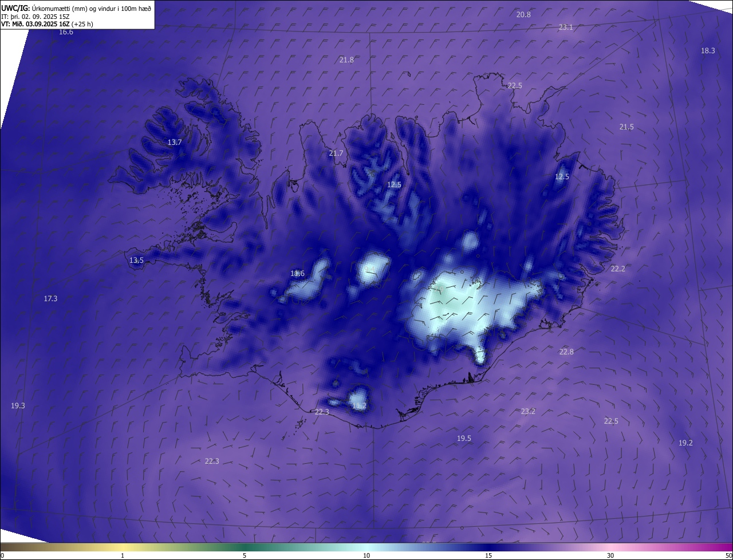The image size is (733, 560).
Task: Click the 21.8 value label
Action: pyautogui.click(x=346, y=60)
